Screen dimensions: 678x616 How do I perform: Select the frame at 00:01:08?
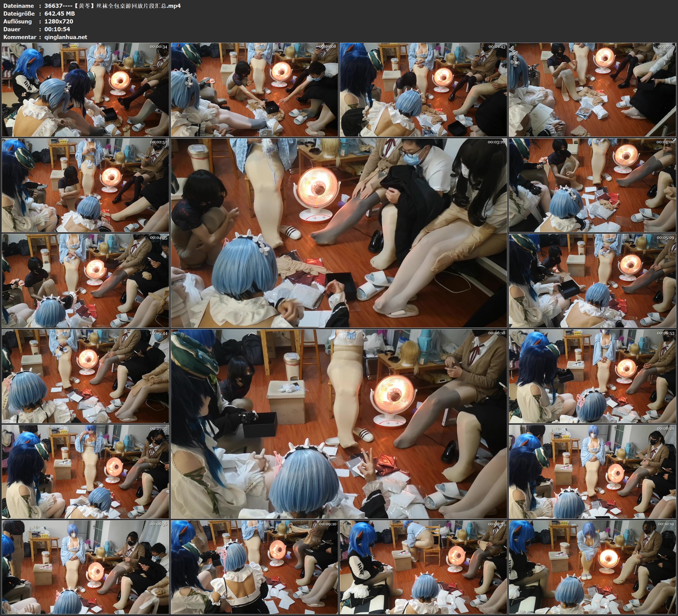pyautogui.click(x=254, y=89)
